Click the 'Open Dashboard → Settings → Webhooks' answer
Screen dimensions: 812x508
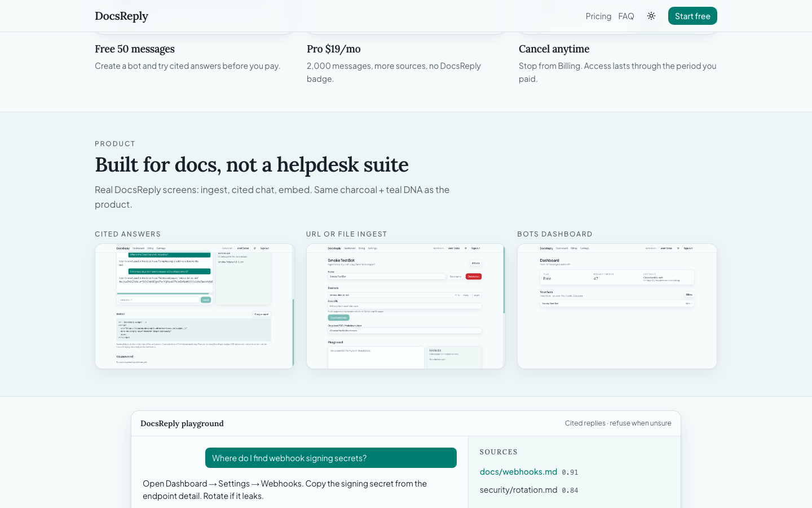tap(285, 490)
